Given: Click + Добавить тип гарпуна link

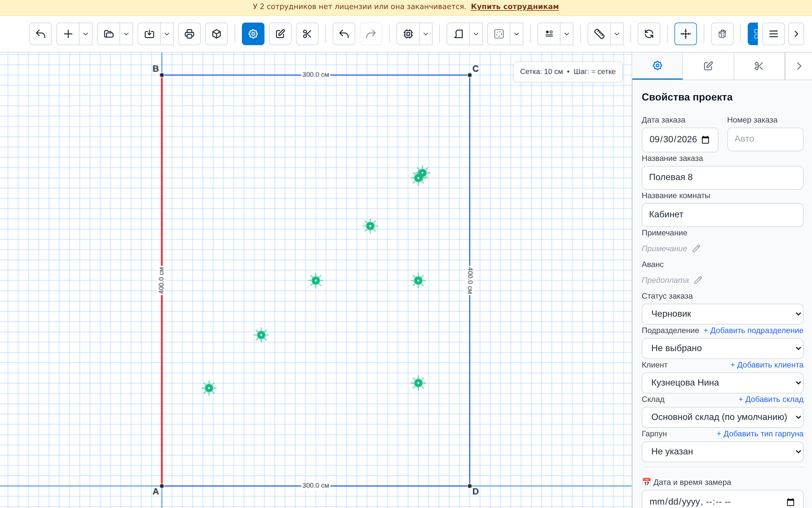Looking at the screenshot, I should click(760, 434).
